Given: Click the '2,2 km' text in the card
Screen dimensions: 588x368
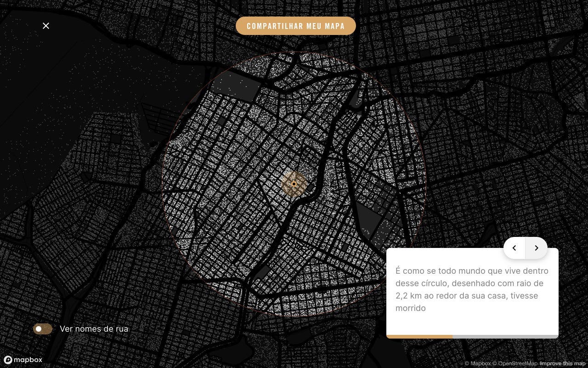Looking at the screenshot, I should click(x=409, y=296).
